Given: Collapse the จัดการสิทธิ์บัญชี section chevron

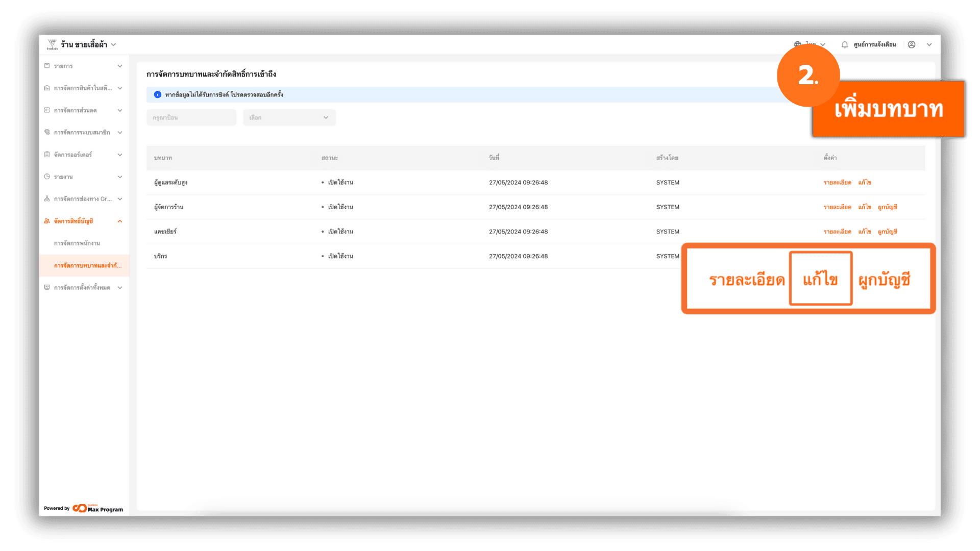Looking at the screenshot, I should click(x=120, y=221).
